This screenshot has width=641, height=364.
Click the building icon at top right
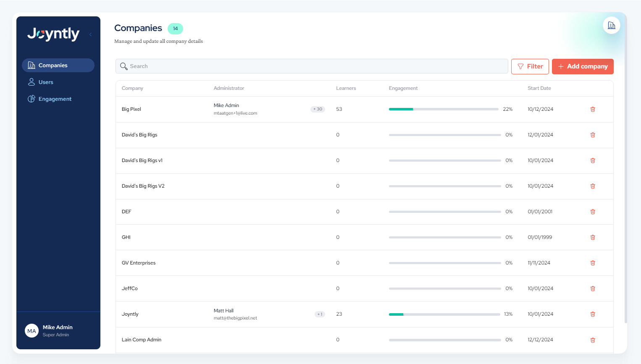click(x=611, y=26)
